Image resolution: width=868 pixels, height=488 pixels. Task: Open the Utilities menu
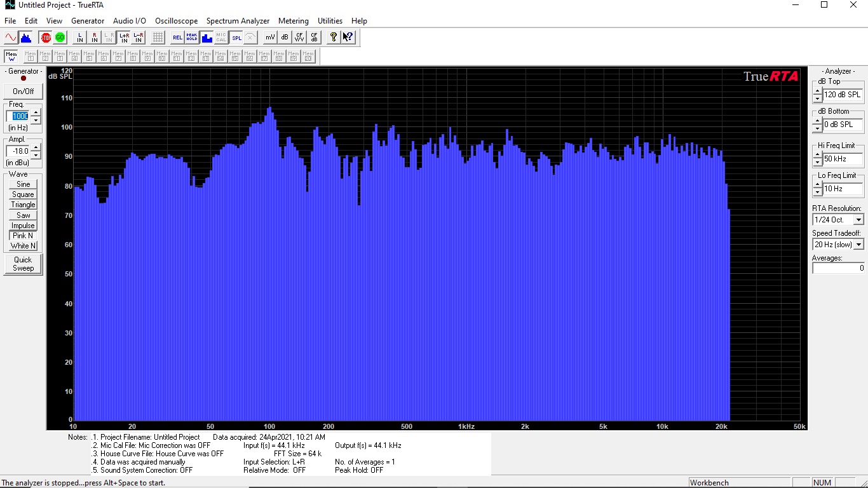pyautogui.click(x=330, y=21)
